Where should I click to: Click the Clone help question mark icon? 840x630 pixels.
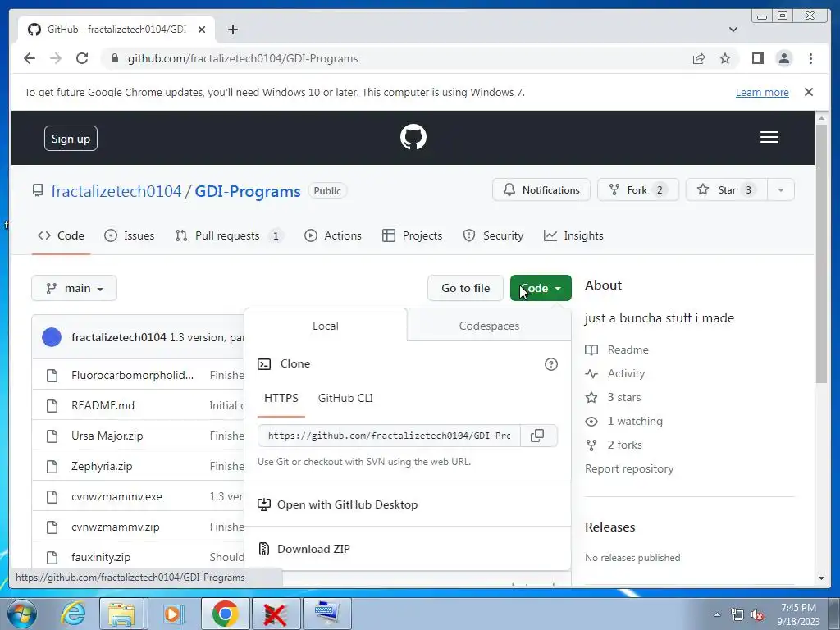coord(550,364)
